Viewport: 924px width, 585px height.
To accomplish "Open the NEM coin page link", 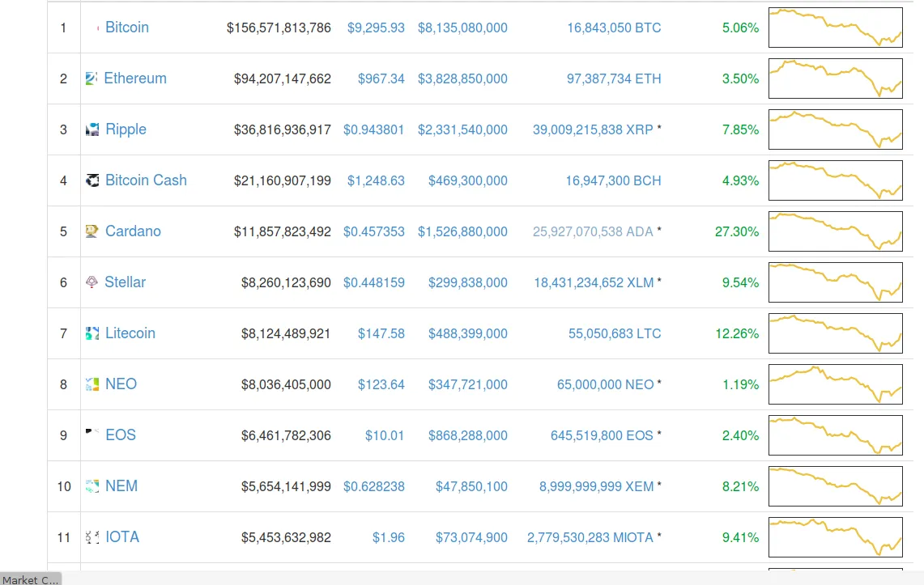I will coord(121,486).
